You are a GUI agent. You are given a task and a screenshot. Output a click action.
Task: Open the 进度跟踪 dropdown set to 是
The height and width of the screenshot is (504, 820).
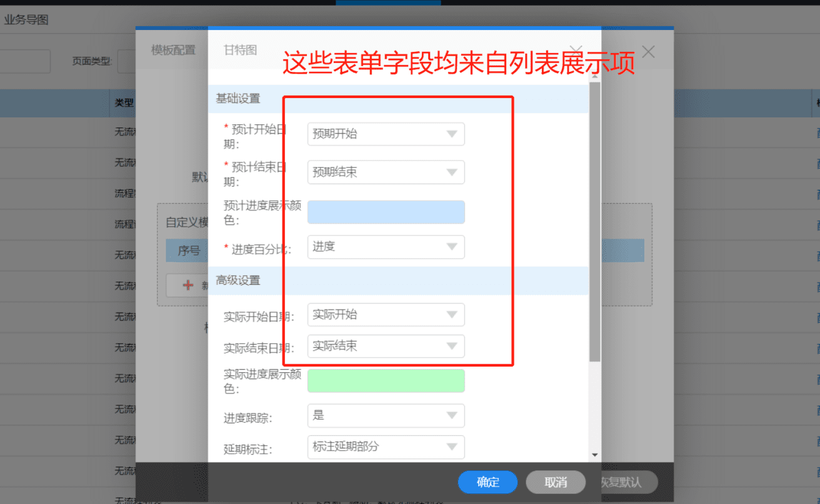tap(386, 415)
